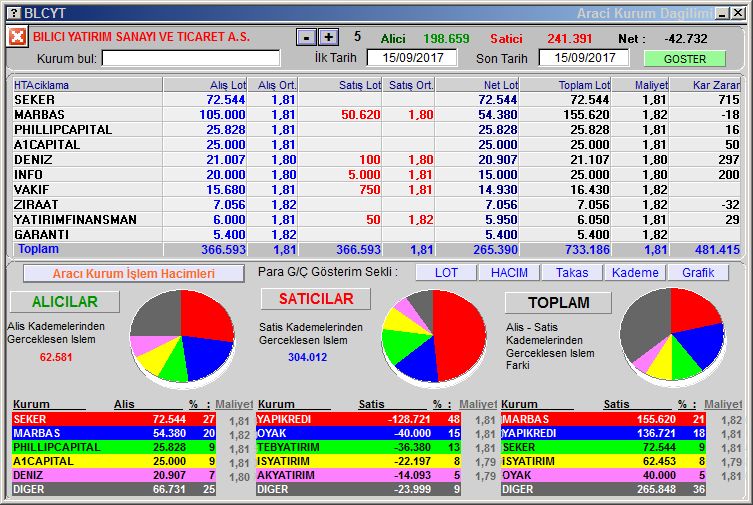The height and width of the screenshot is (505, 753).
Task: Click Aracı Kurum İşlem Hacimleri button
Action: [134, 273]
